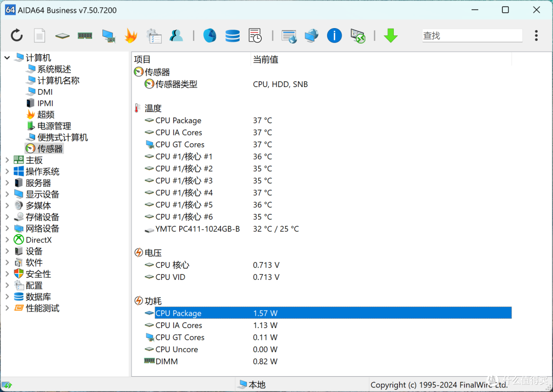Open the monitor diagnostics toolbar icon

pos(109,36)
